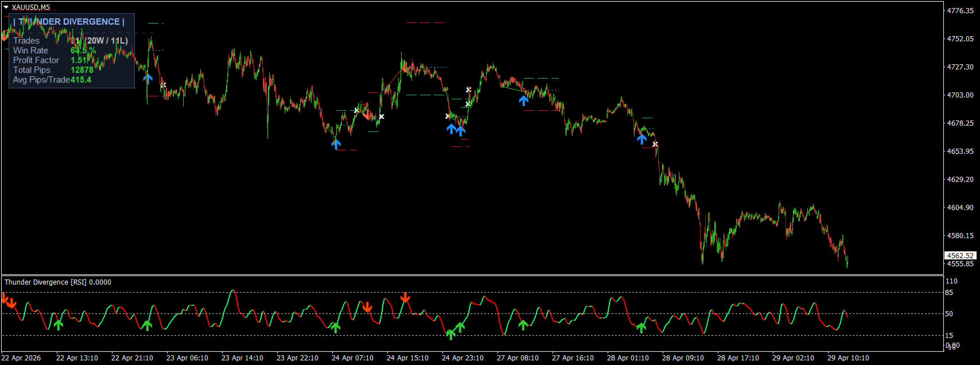Click the Total Pips value 12878
Image resolution: width=980 pixels, height=365 pixels.
point(82,70)
